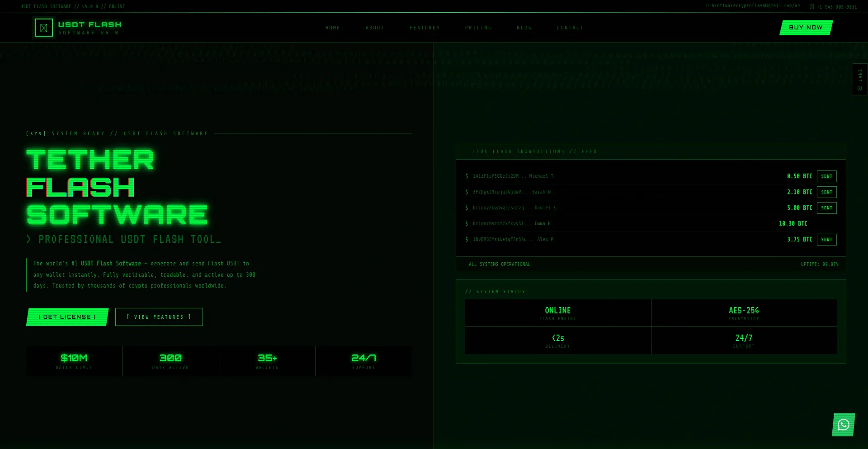The image size is (868, 449).
Task: Click the 2.10 BTC amount
Action: click(x=800, y=192)
